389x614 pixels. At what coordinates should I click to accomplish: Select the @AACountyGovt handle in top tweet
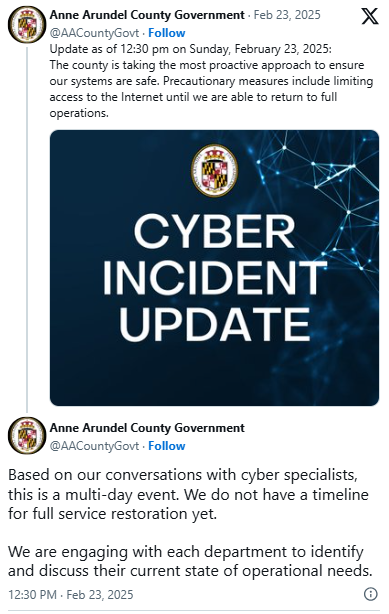pyautogui.click(x=94, y=33)
